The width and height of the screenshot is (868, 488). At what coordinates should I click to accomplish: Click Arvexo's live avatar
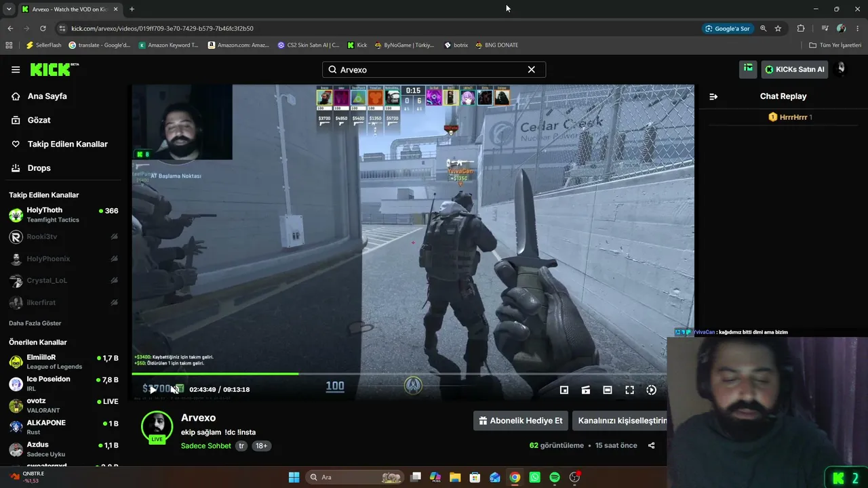(157, 426)
